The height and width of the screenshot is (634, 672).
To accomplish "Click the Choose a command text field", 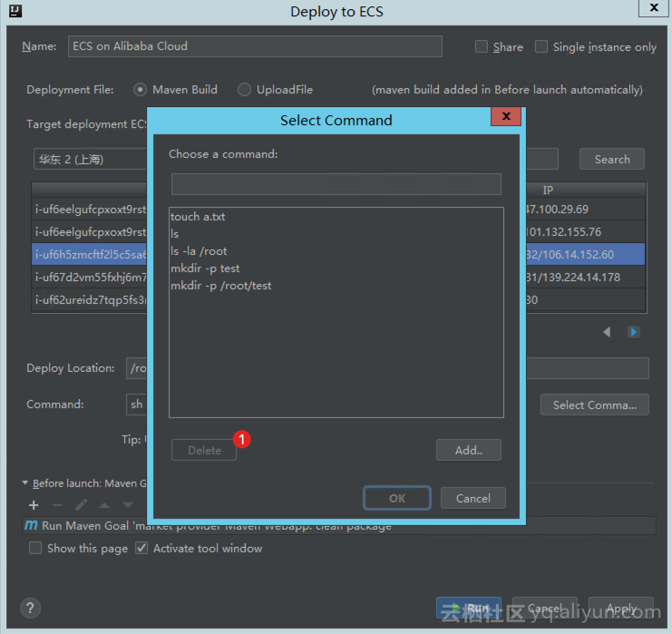I will (x=336, y=184).
